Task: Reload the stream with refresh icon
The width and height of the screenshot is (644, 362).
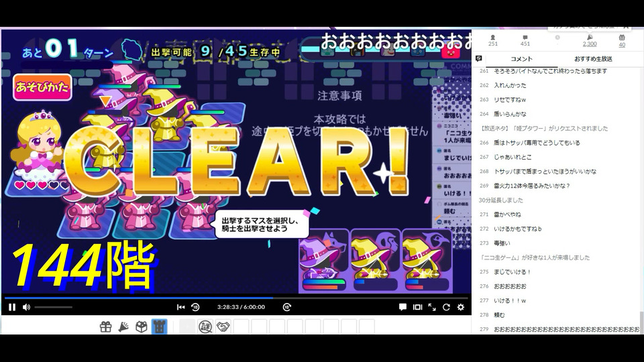Action: (446, 307)
